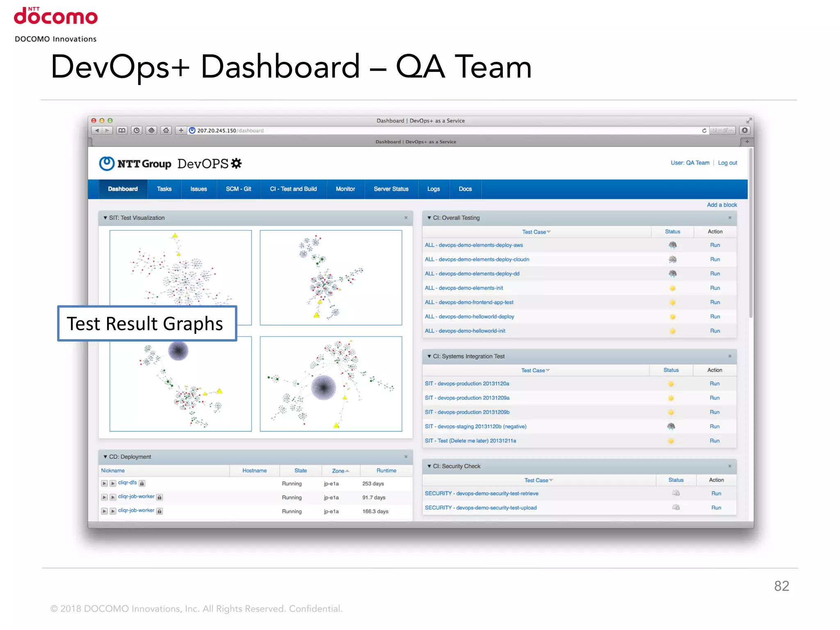Open the history clock icon in toolbar
The width and height of the screenshot is (840, 630).
pyautogui.click(x=137, y=130)
